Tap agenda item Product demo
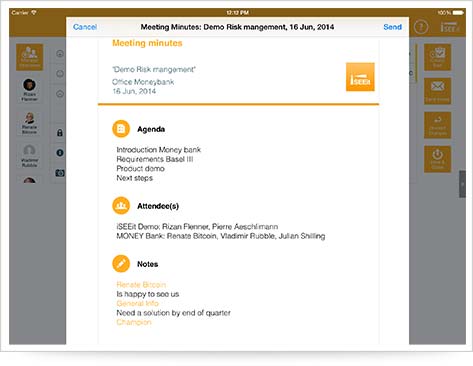473x366 pixels. pyautogui.click(x=140, y=168)
